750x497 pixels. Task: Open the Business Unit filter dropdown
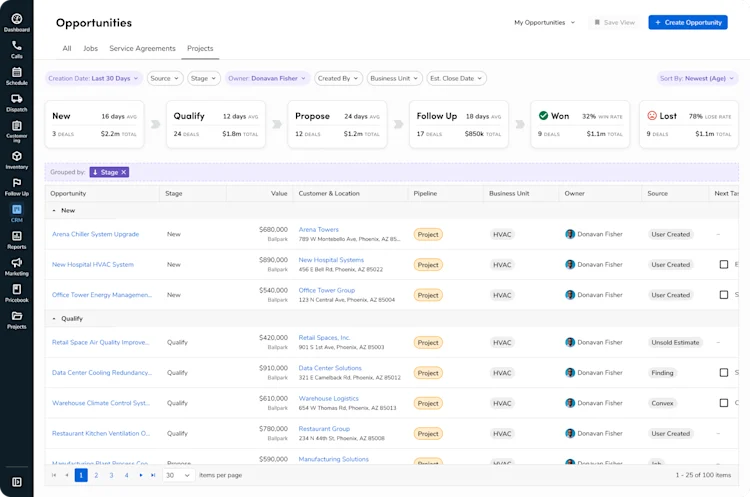[395, 78]
